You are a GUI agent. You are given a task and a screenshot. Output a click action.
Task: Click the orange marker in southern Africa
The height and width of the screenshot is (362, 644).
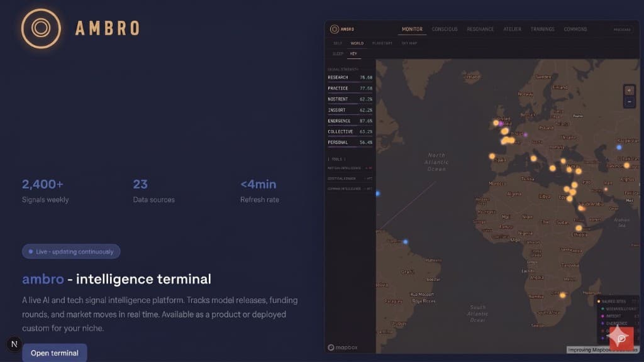[562, 295]
